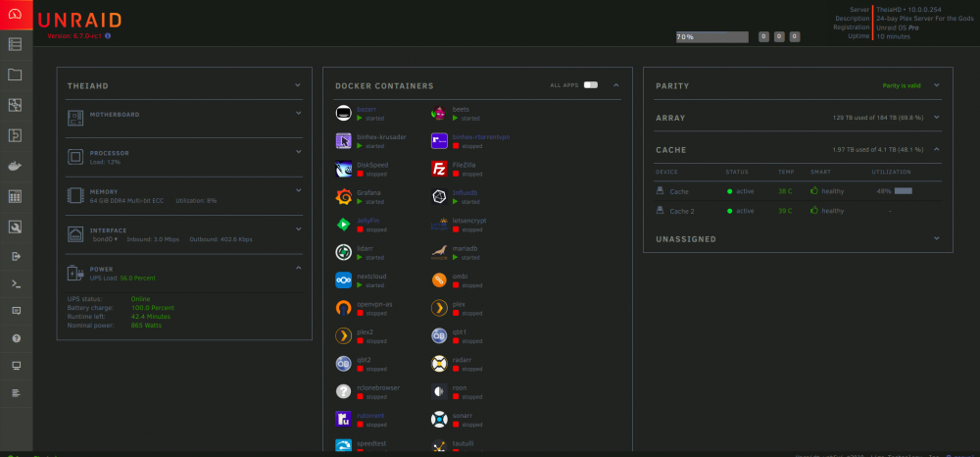
Task: Click the Cache device disk icon
Action: click(x=660, y=190)
